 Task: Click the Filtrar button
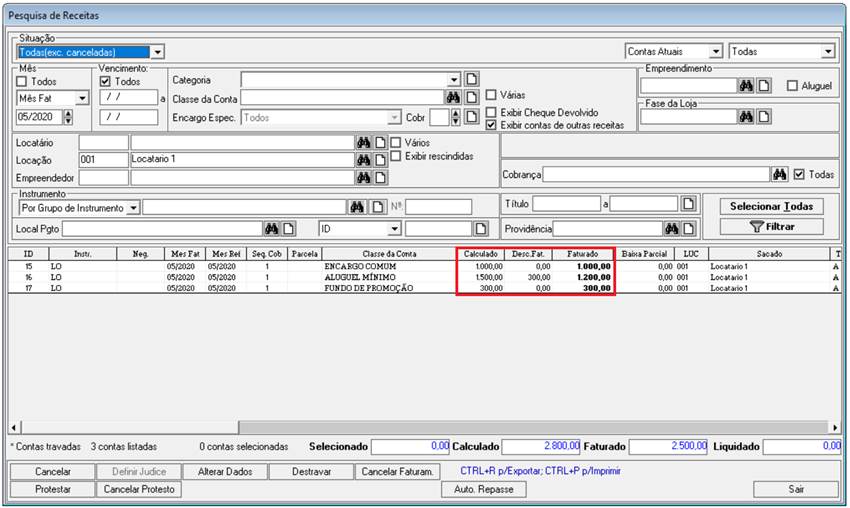click(x=771, y=227)
